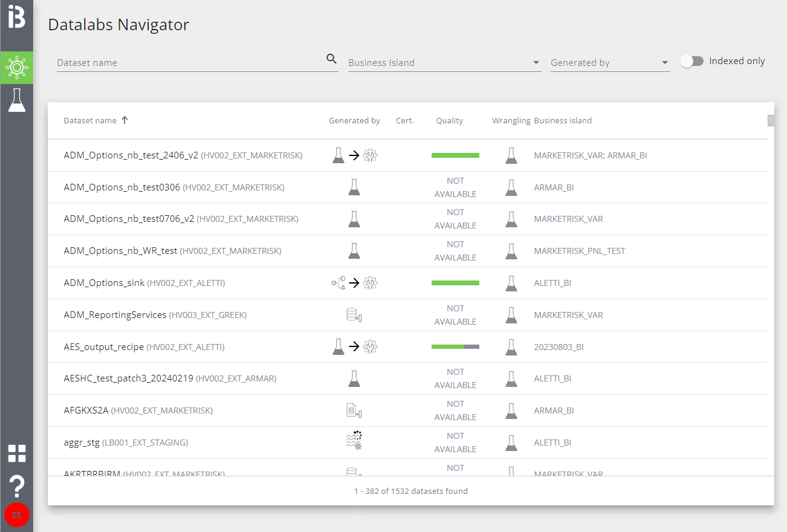This screenshot has height=532, width=787.
Task: Open the Business Island dropdown
Action: point(444,62)
